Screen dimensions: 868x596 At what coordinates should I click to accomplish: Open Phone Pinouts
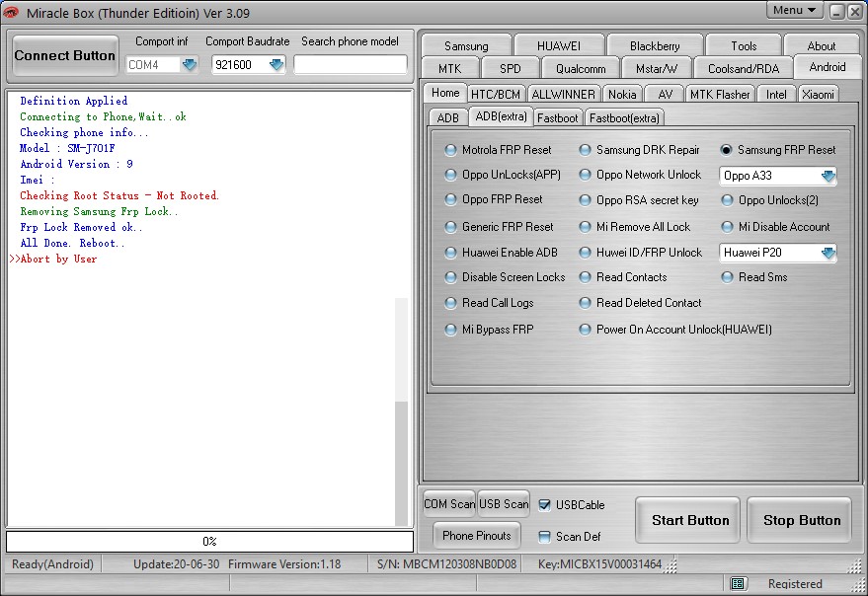coord(477,536)
